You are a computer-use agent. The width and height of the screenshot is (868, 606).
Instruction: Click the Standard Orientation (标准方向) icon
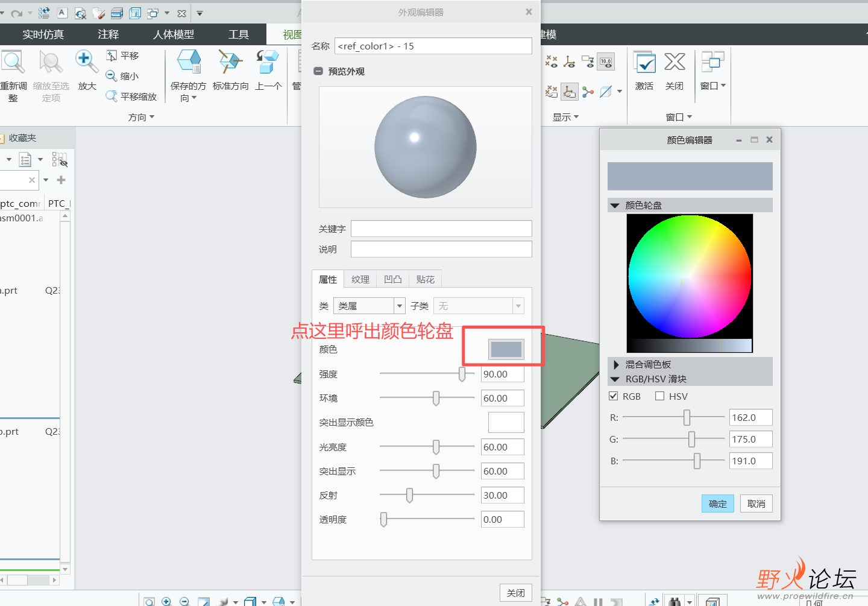[x=230, y=62]
